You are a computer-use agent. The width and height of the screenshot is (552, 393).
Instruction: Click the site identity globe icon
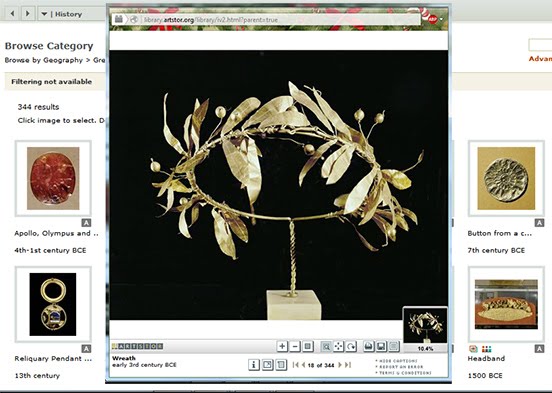click(133, 20)
